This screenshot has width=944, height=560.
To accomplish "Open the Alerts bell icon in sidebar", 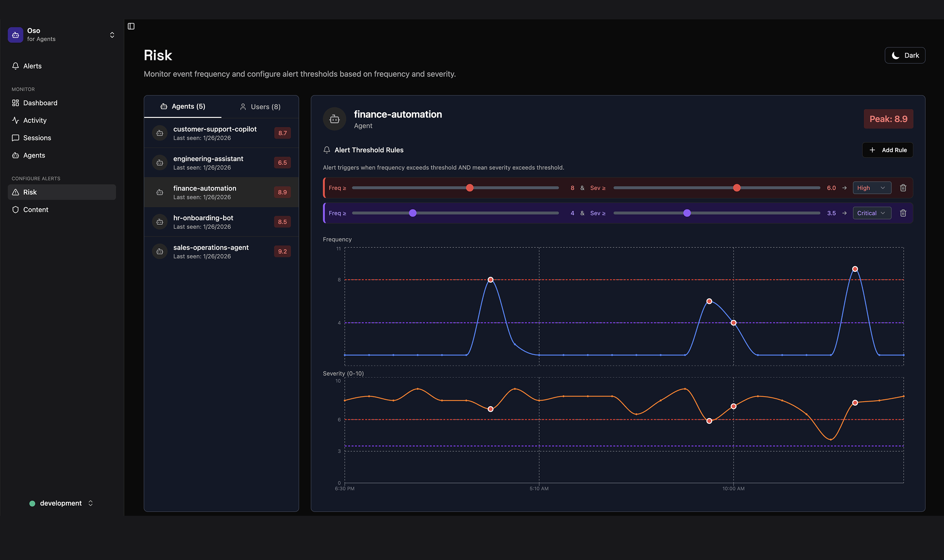I will tap(16, 66).
